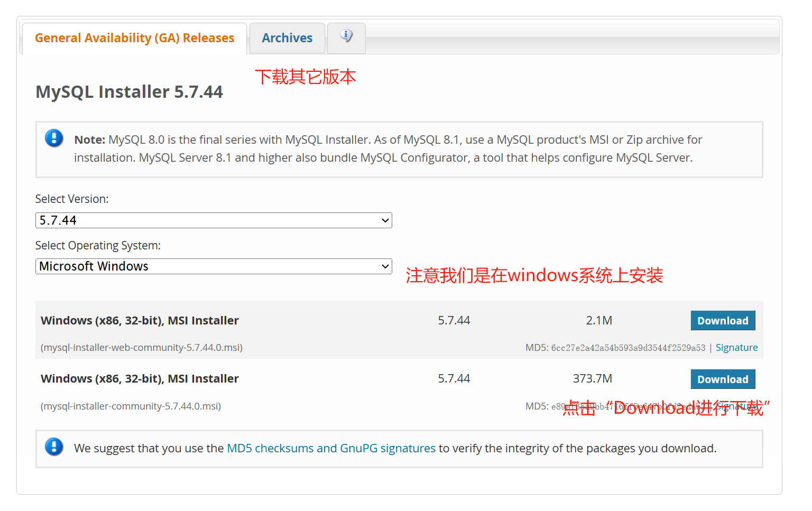Download the 2.1M web community MSI installer

(x=723, y=320)
